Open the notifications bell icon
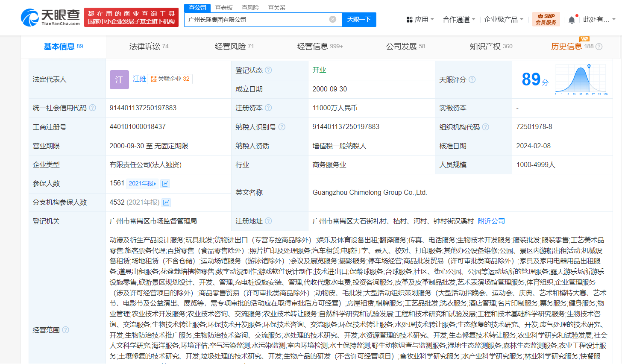 (572, 20)
